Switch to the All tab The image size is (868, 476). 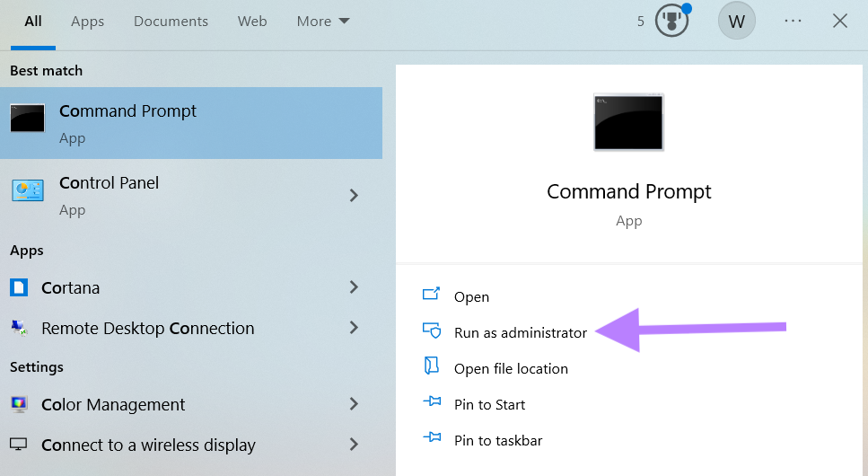coord(33,21)
